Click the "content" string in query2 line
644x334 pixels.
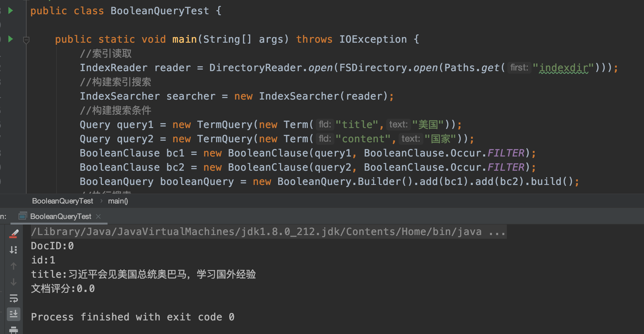[x=363, y=139]
